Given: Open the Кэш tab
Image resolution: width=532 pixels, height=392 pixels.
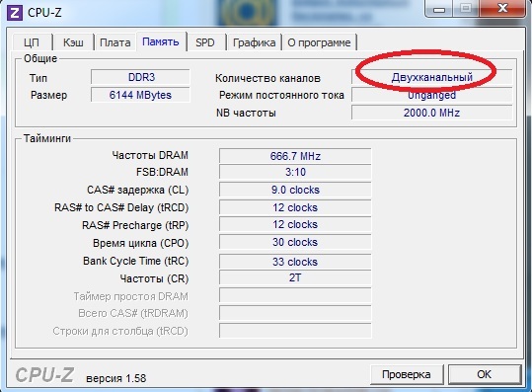Looking at the screenshot, I should (x=73, y=42).
